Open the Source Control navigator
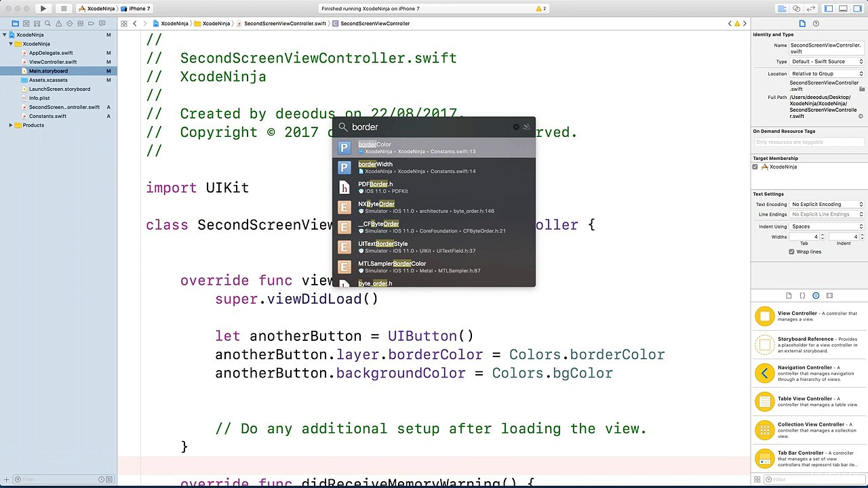868x488 pixels. (26, 24)
